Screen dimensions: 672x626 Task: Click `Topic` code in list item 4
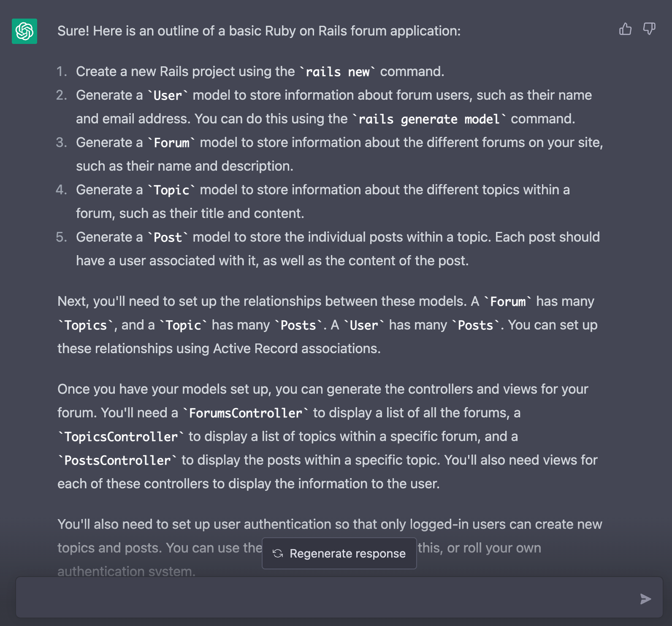tap(171, 190)
